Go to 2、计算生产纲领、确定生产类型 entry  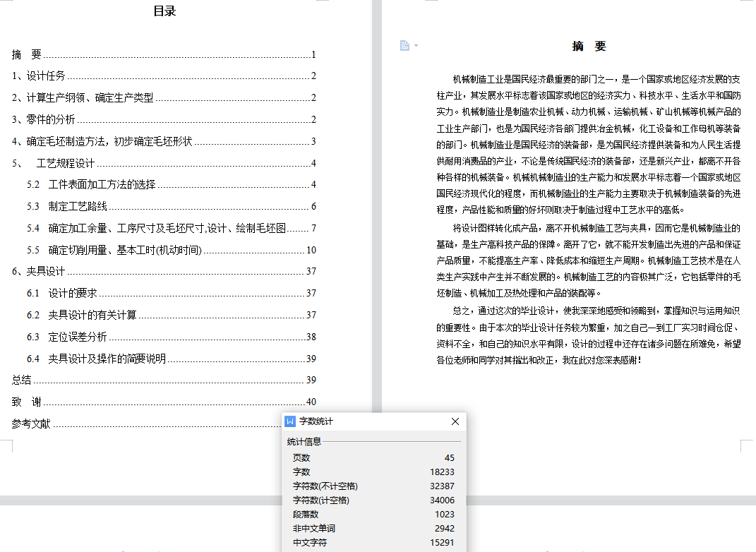point(83,98)
